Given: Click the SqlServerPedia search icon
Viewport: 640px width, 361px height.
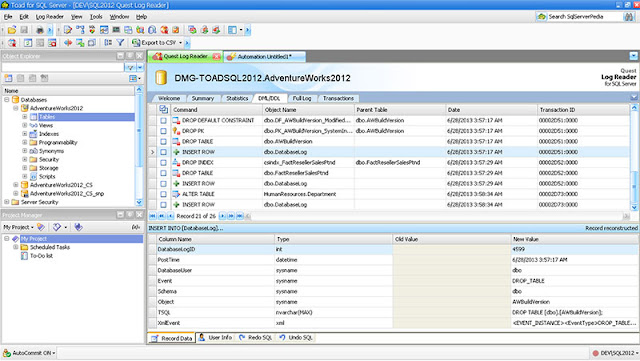Looking at the screenshot, I should [x=541, y=17].
